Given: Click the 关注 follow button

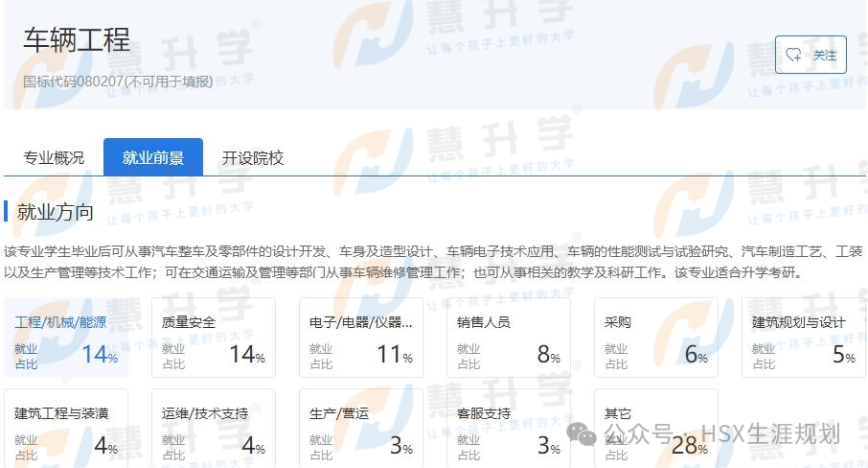Looking at the screenshot, I should click(x=811, y=55).
